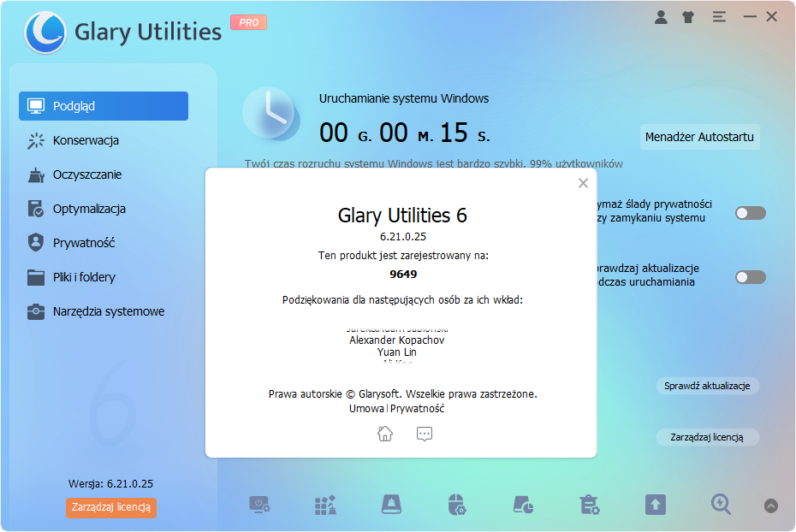Open the startup manager monitor icon

pyautogui.click(x=259, y=505)
